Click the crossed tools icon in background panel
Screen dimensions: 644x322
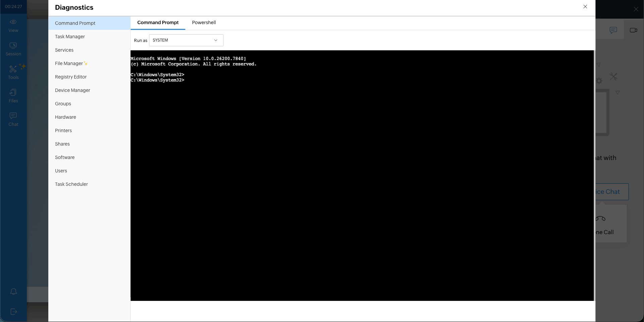[613, 76]
